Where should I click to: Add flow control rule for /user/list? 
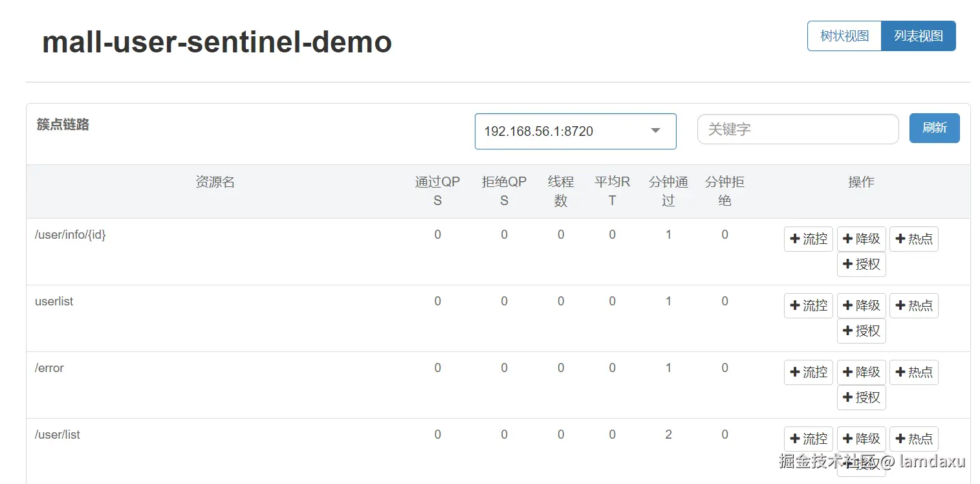point(808,439)
